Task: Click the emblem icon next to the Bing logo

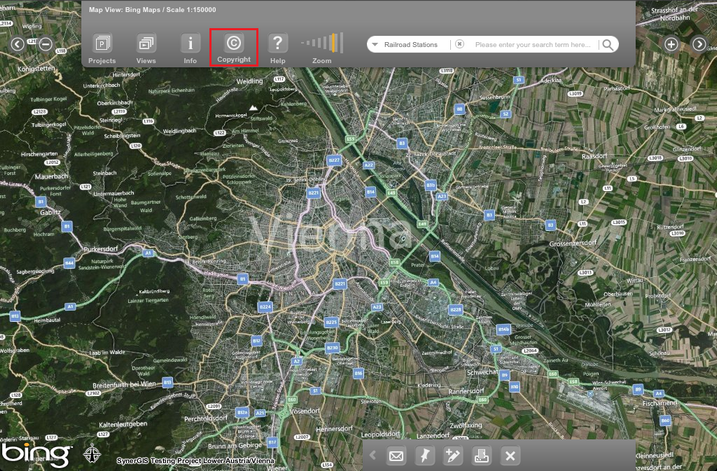Action: (x=92, y=453)
